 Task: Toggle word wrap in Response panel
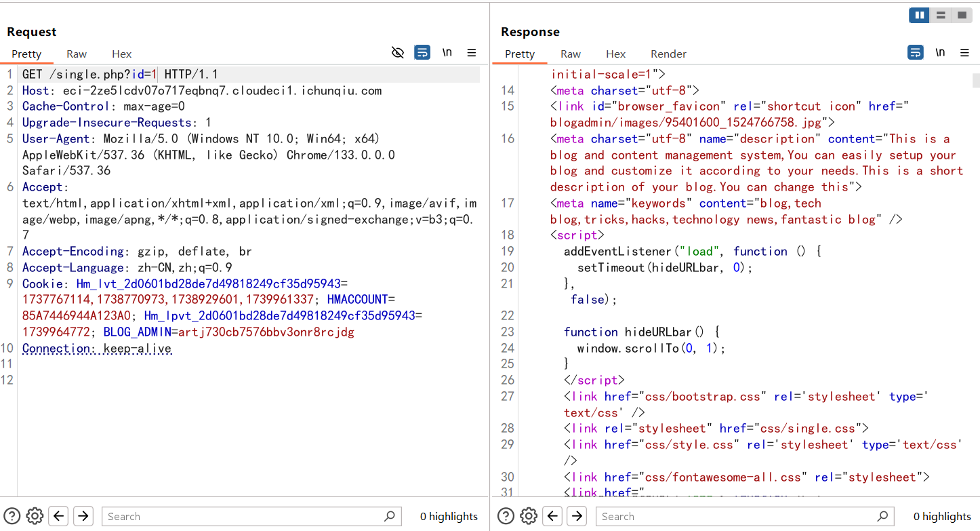click(915, 53)
